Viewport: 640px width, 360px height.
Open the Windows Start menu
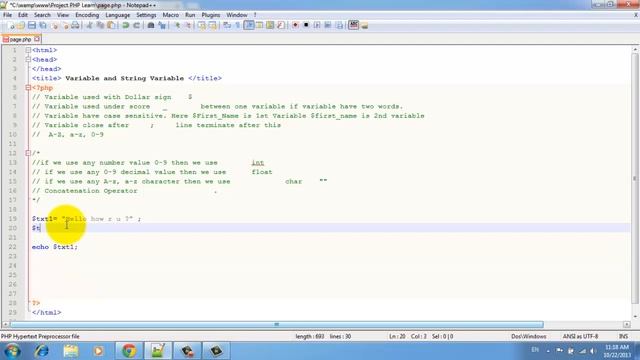point(12,351)
